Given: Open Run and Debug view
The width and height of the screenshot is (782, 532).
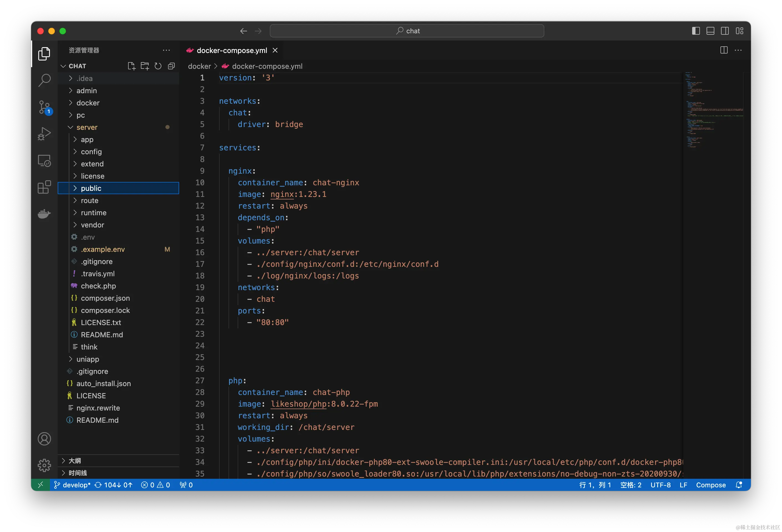Looking at the screenshot, I should click(x=44, y=134).
